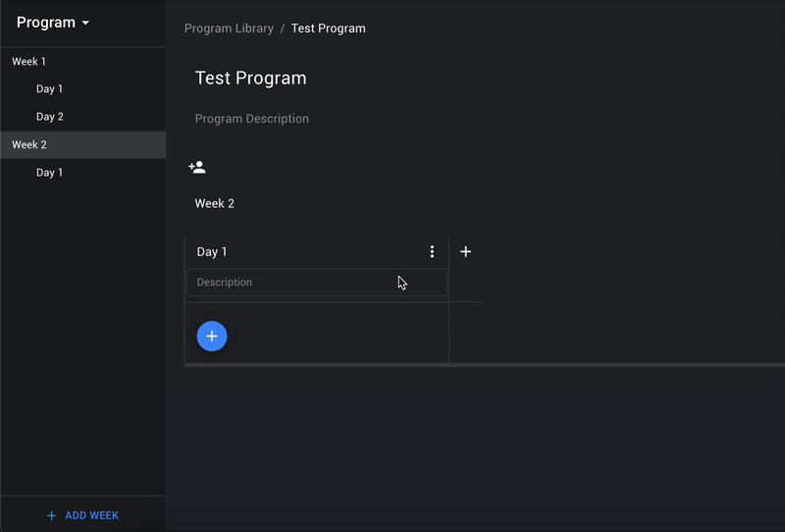The image size is (785, 532).
Task: Click Test Program breadcrumb item
Action: pos(329,28)
